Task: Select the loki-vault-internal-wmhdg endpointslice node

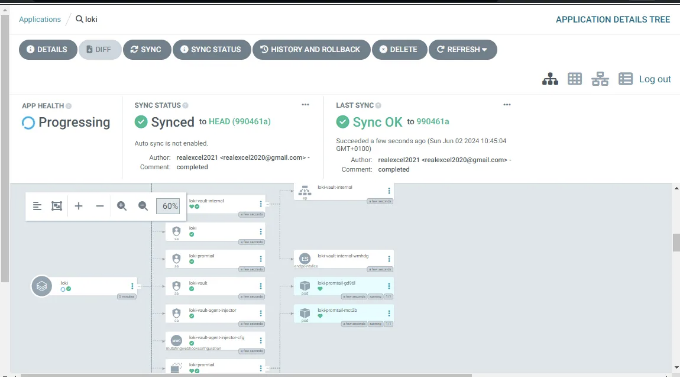Action: point(344,259)
